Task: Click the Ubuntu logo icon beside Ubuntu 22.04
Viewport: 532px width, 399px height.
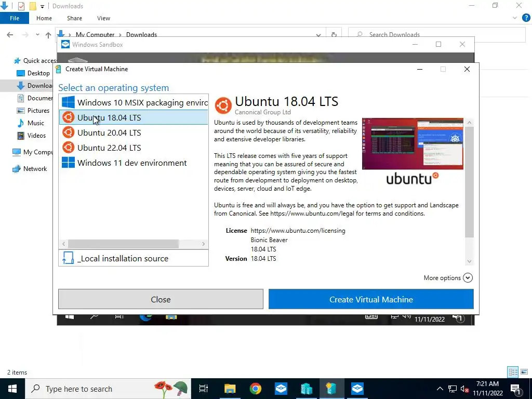Action: click(x=68, y=148)
